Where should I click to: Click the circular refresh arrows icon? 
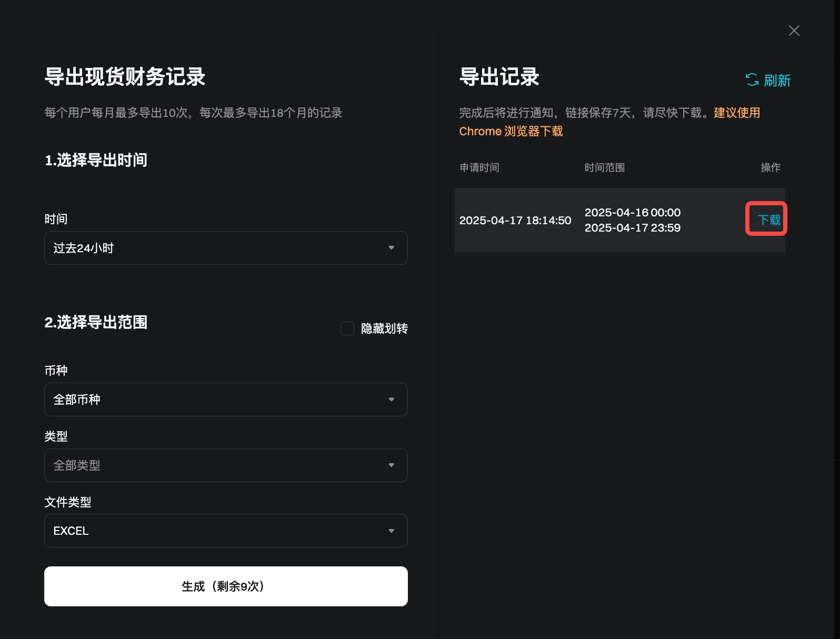click(752, 80)
